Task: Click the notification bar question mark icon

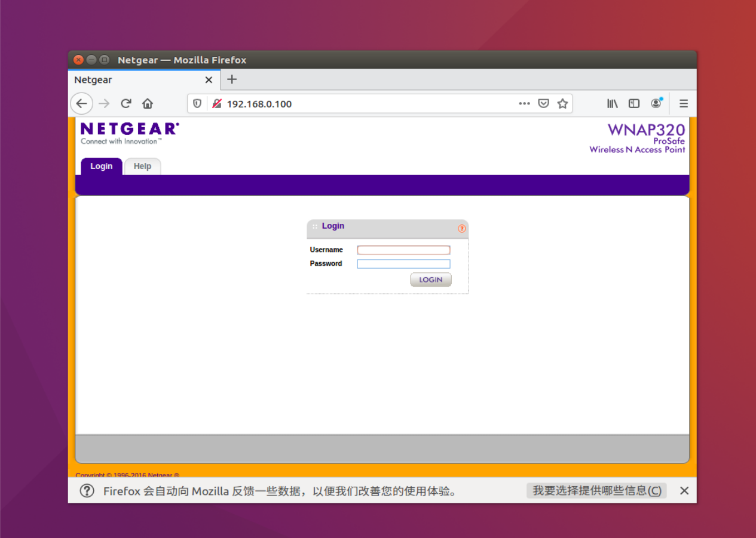Action: click(87, 491)
